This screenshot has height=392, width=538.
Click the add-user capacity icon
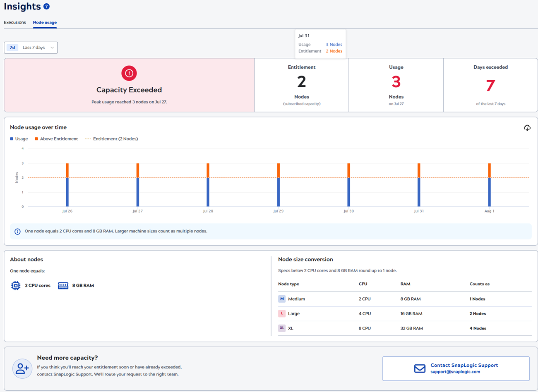(22, 368)
